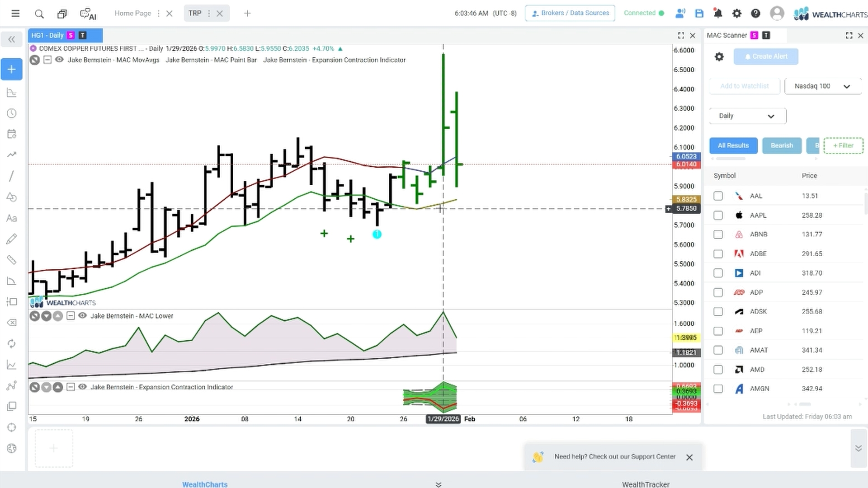Open the Nasdaq 100 list dropdown

tap(823, 86)
